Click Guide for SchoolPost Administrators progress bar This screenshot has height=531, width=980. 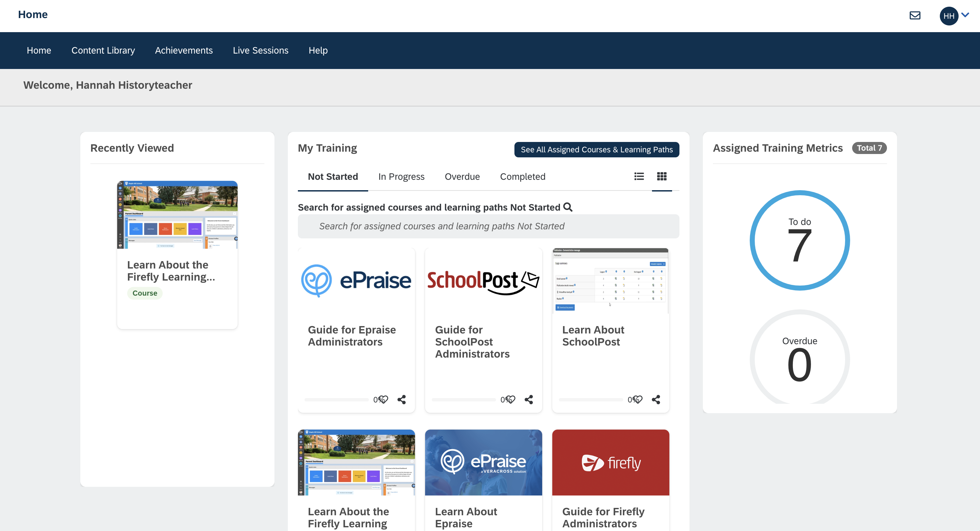pos(464,400)
